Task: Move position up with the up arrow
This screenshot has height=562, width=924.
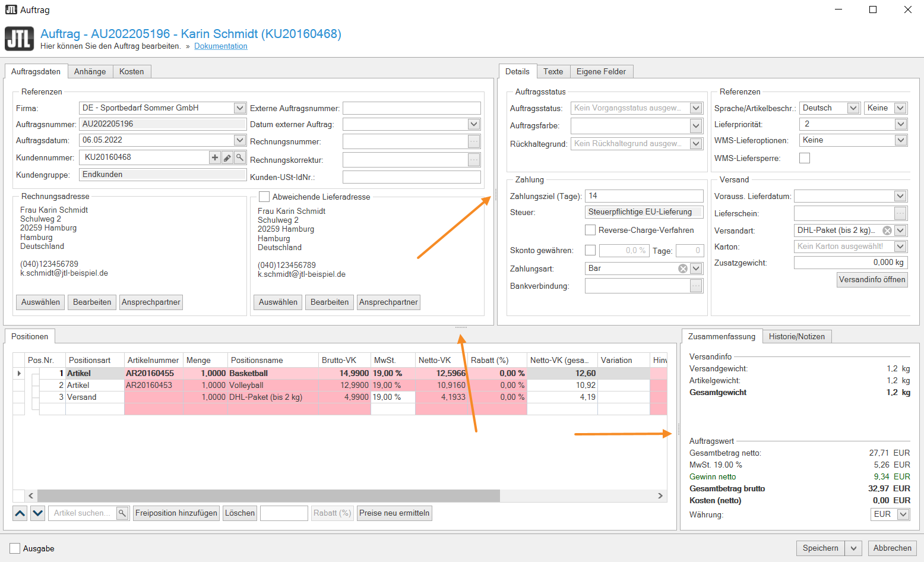Action: pos(20,513)
